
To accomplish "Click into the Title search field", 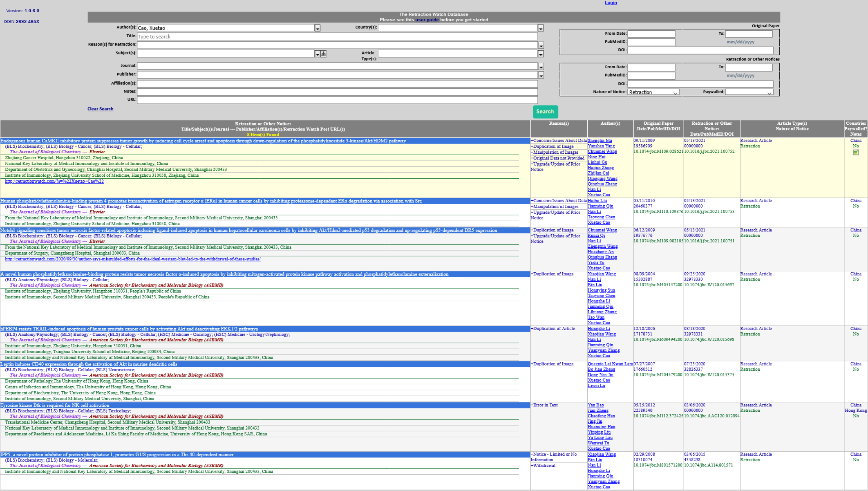I will [x=337, y=37].
